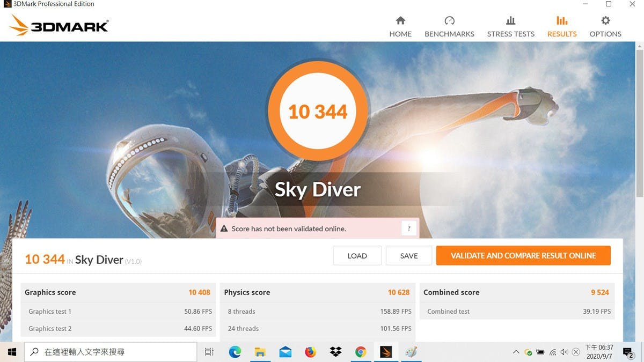Click the 10 344 score in orange circle
644x362 pixels.
click(318, 112)
